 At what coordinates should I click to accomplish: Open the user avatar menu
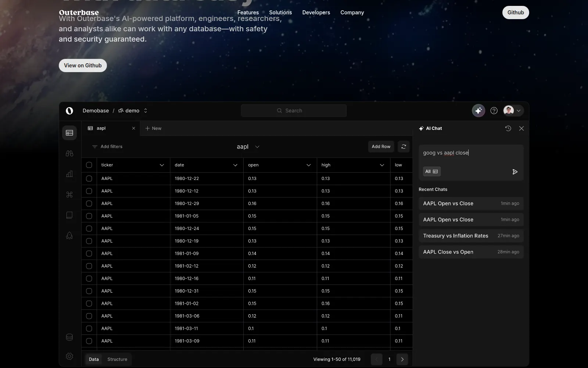tap(513, 110)
